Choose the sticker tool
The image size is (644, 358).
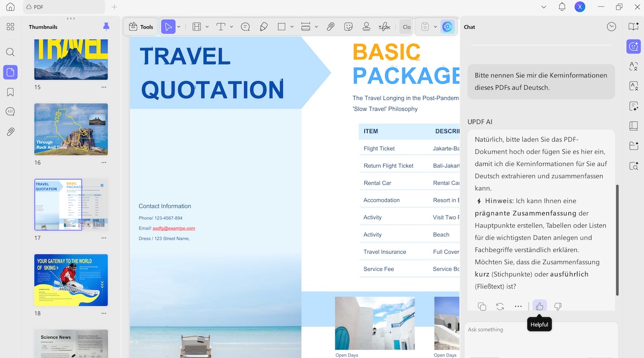tap(348, 27)
